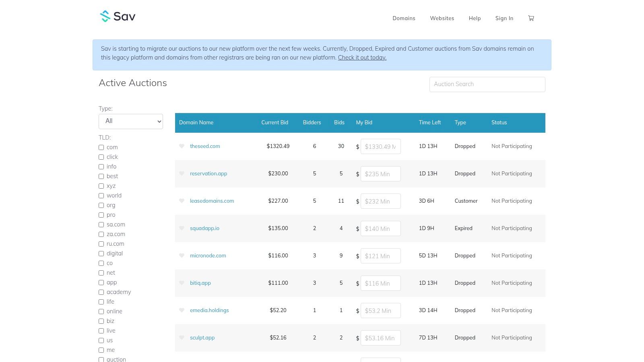Click the heart icon beside reservation.app
The width and height of the screenshot is (644, 362).
[x=182, y=173]
